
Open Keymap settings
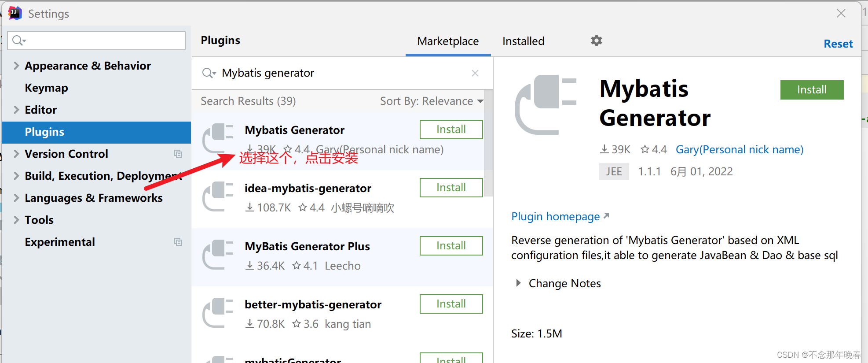tap(46, 88)
